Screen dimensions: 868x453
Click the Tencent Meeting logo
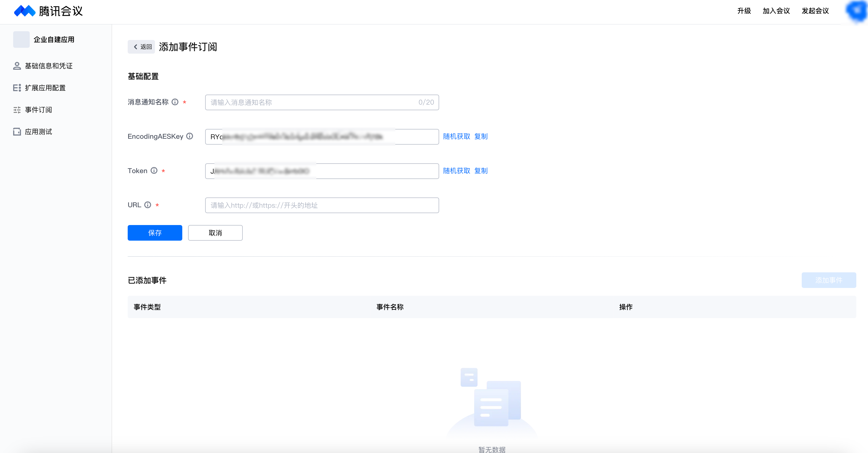coord(48,11)
